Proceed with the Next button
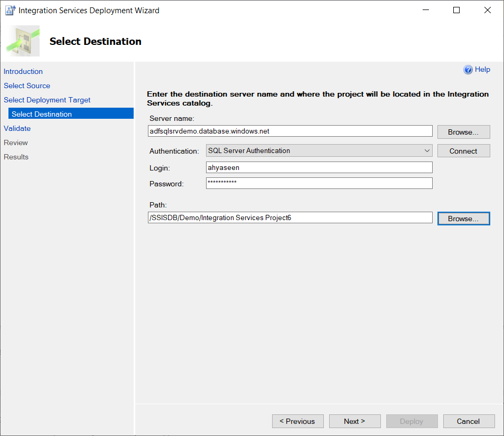Screen dimensions: 504x436 point(354,421)
